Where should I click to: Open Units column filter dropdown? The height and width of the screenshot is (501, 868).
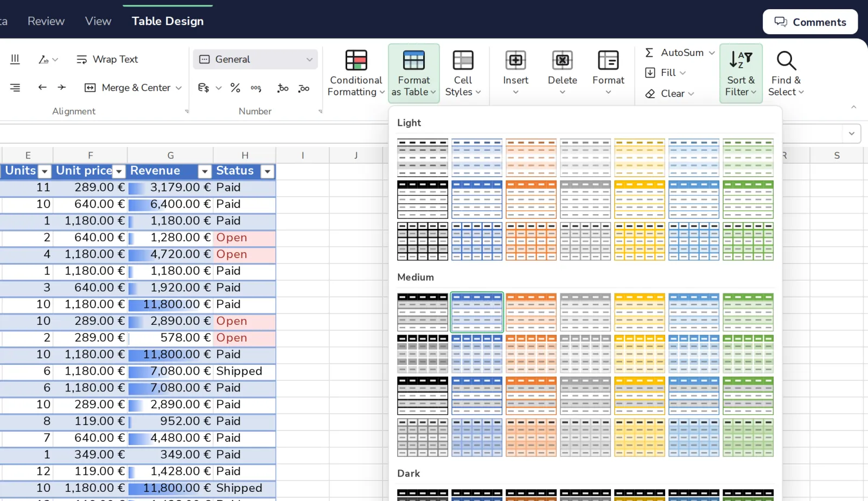pos(45,172)
